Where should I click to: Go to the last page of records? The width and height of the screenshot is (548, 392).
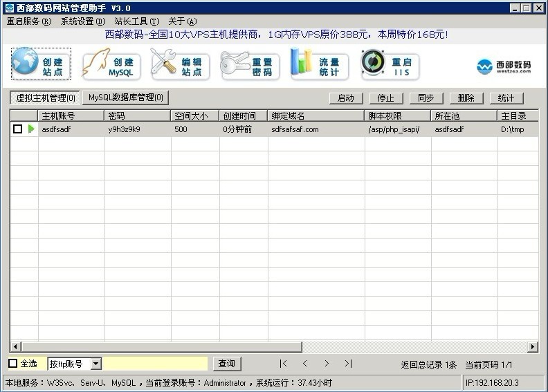tap(348, 364)
